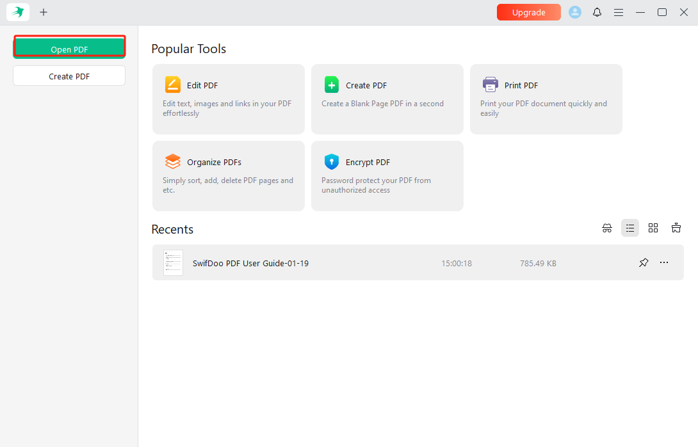Open more options for the recent file
699x447 pixels.
pos(664,263)
